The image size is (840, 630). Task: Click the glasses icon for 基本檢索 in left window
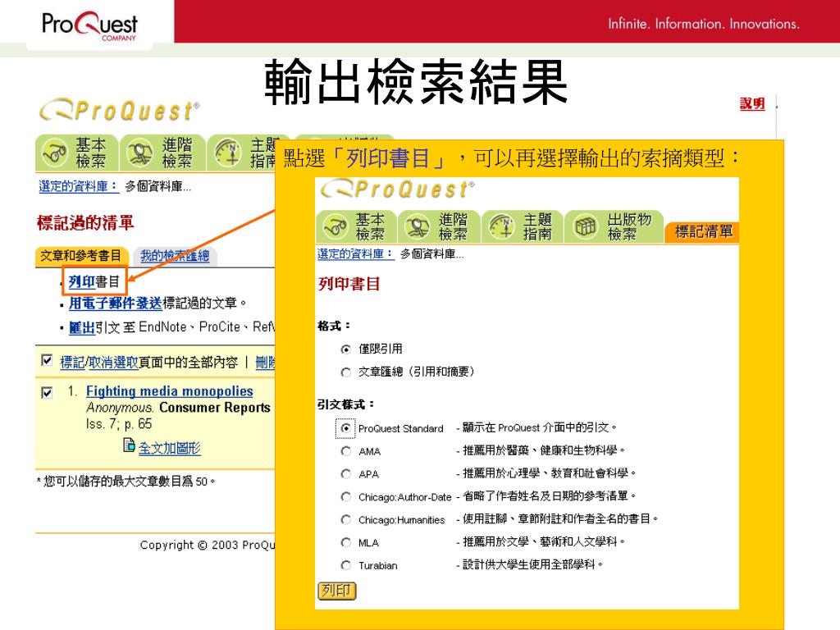(x=55, y=153)
